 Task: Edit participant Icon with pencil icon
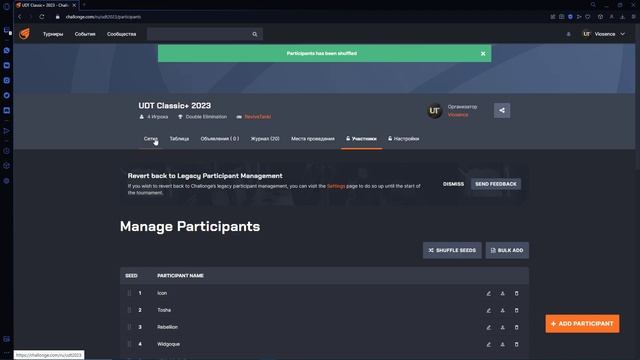coord(489,293)
